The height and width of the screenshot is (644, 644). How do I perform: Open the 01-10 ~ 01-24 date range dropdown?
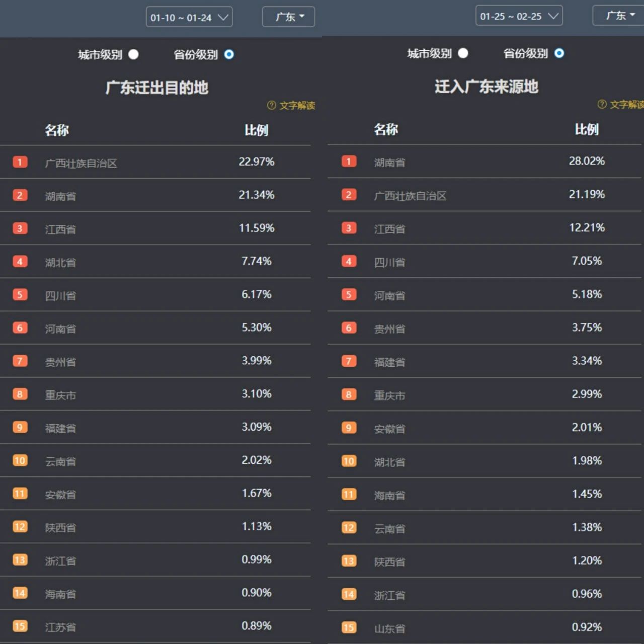point(189,17)
